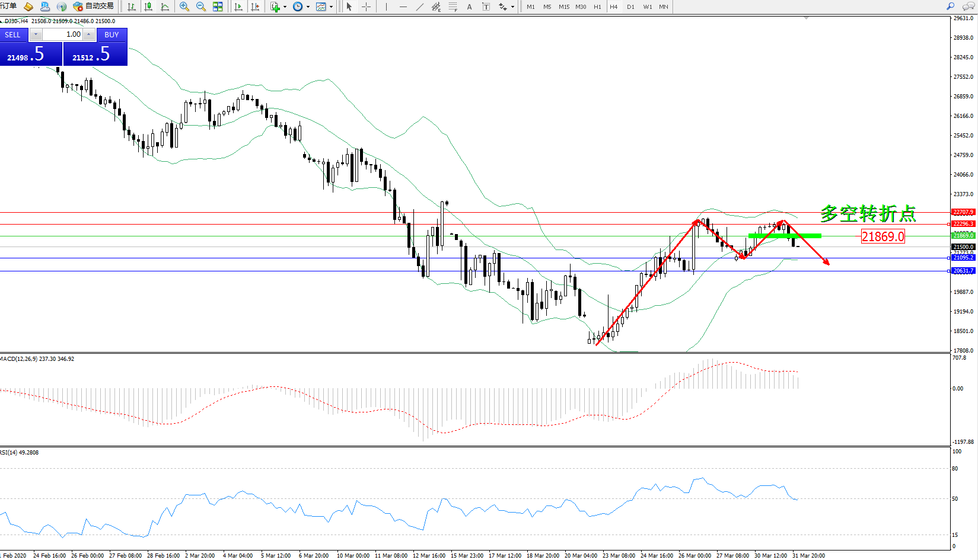
Task: Select the trendline drawing tool
Action: [x=420, y=7]
